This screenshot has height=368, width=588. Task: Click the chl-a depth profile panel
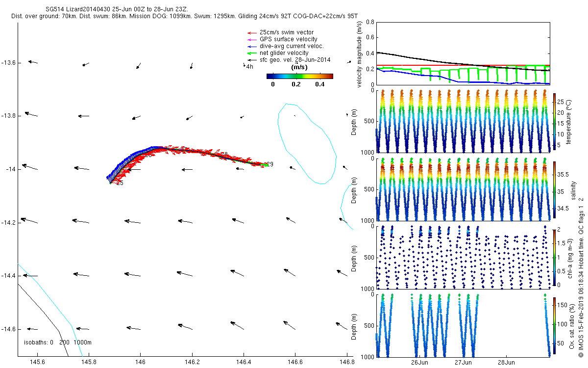[x=464, y=257]
